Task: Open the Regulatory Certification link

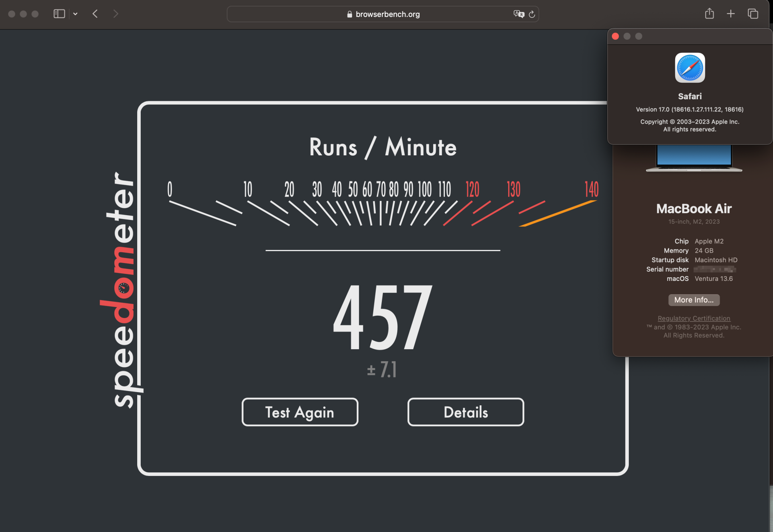Action: [694, 318]
